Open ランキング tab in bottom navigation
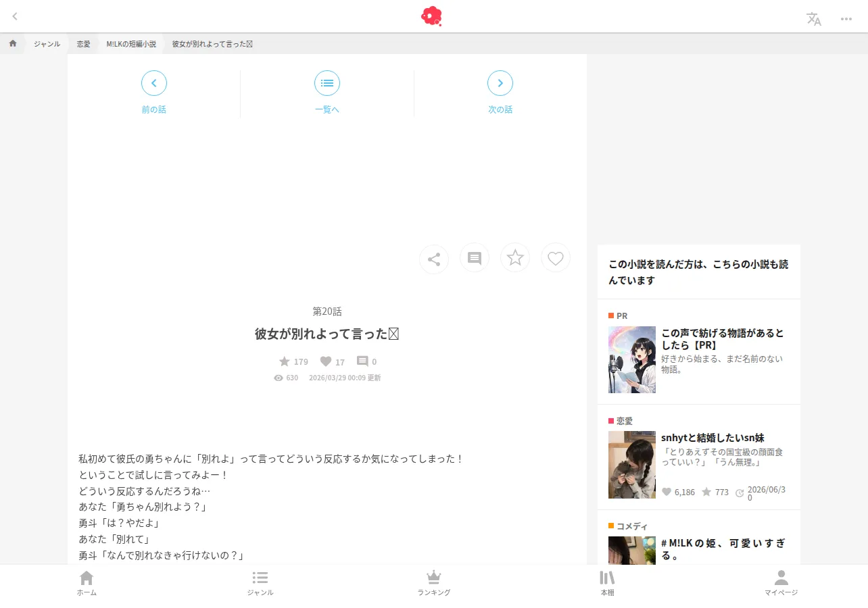The image size is (868, 608). tap(434, 584)
